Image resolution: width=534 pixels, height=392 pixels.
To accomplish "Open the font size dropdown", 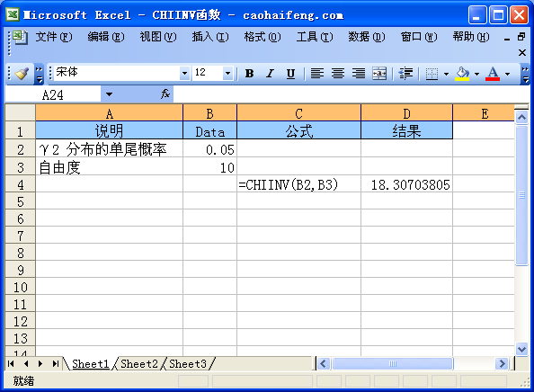I will 227,73.
